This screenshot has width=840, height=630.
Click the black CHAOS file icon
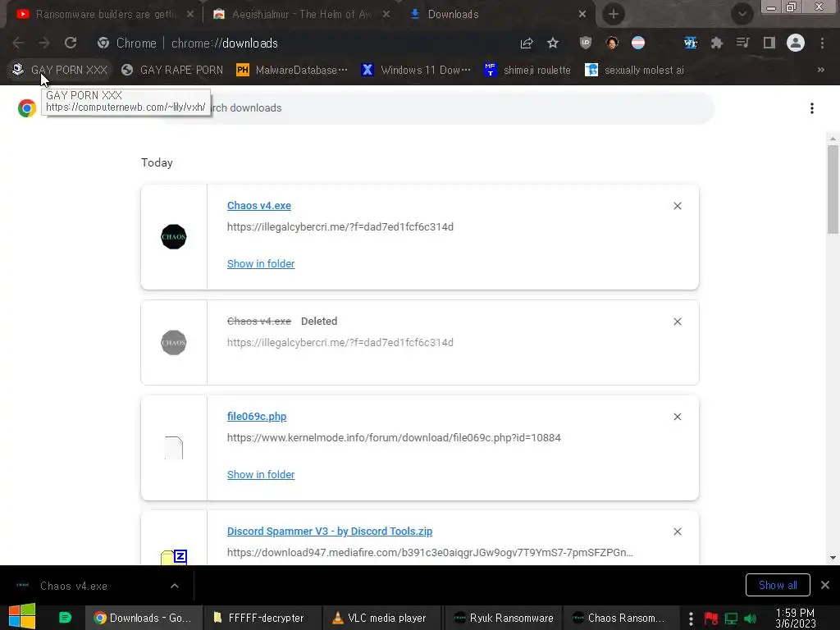tap(174, 237)
